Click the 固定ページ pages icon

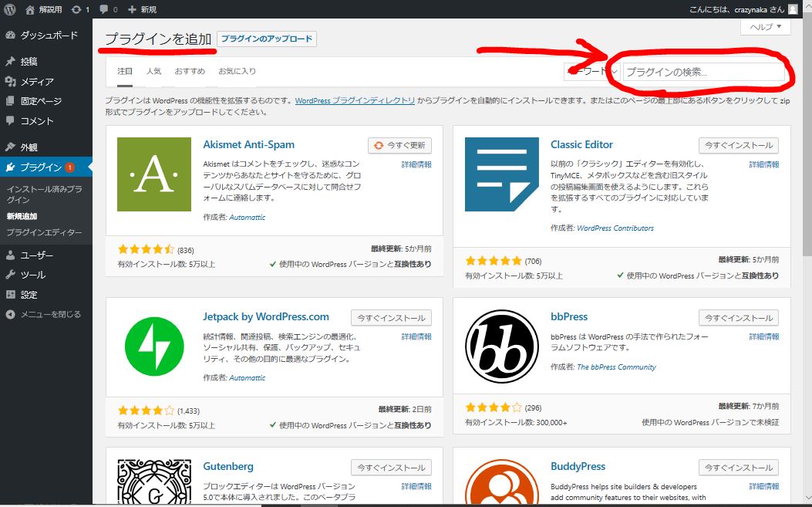coord(10,101)
